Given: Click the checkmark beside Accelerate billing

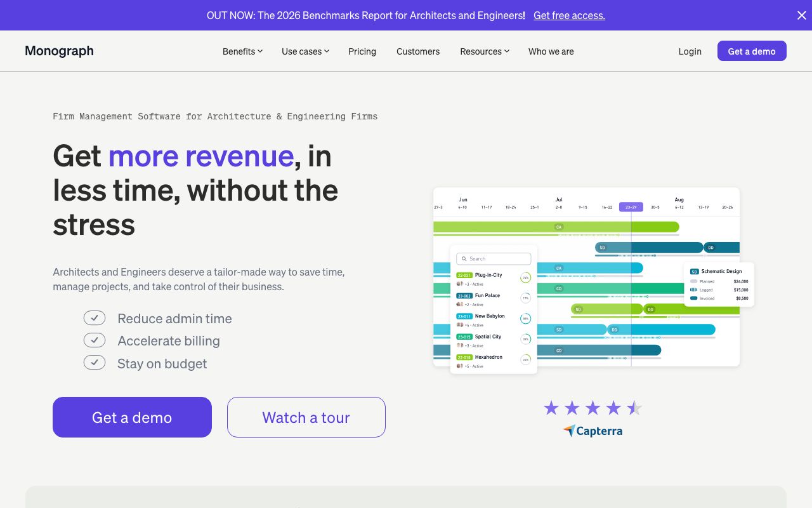Looking at the screenshot, I should coord(95,340).
